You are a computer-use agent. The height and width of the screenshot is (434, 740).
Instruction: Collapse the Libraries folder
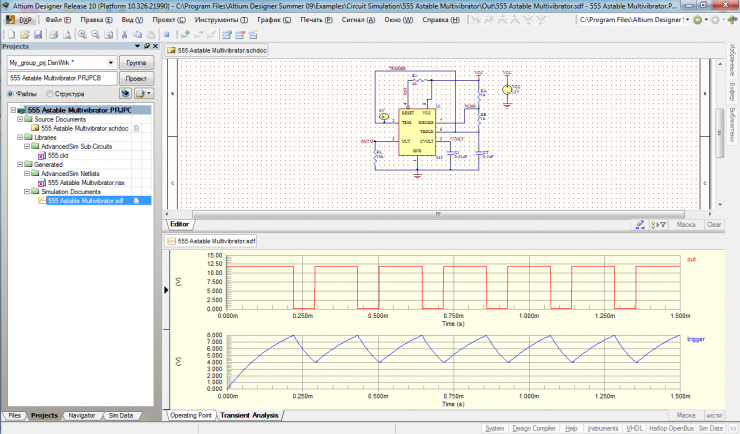click(x=20, y=137)
